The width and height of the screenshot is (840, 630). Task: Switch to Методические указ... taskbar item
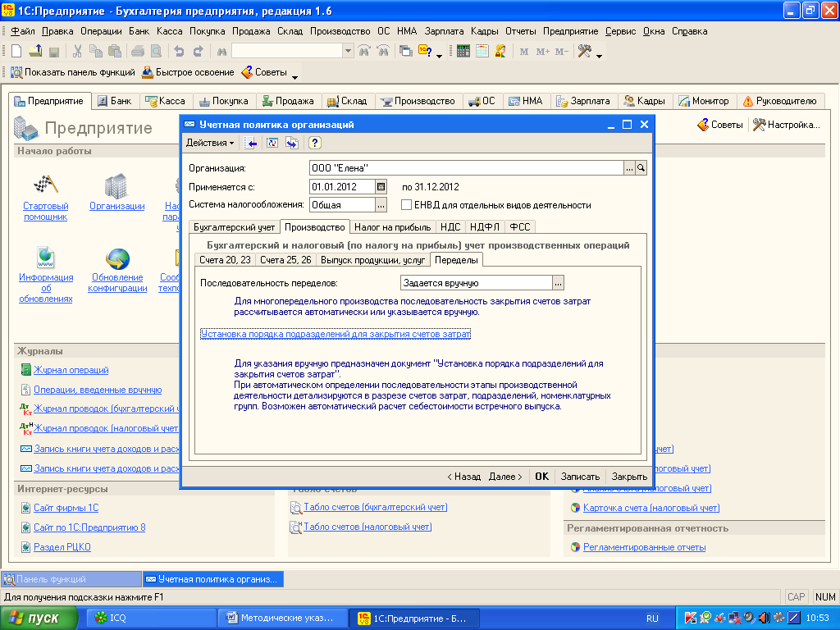click(283, 618)
